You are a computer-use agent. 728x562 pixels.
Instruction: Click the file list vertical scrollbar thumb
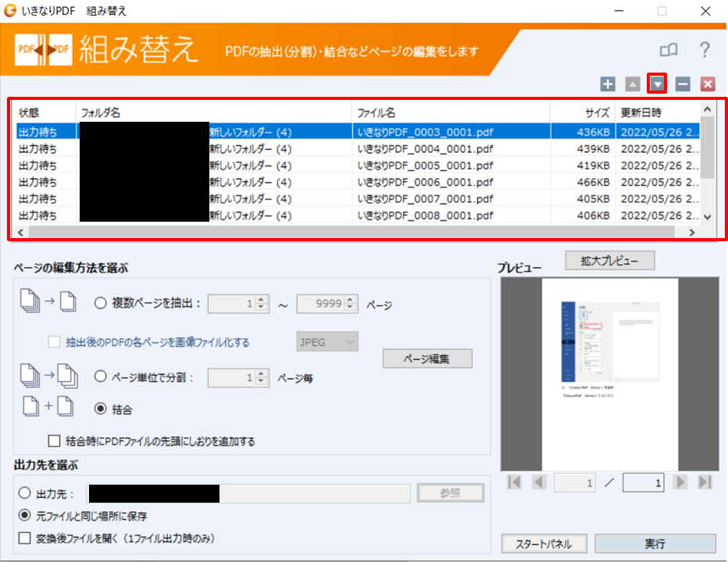[707, 147]
